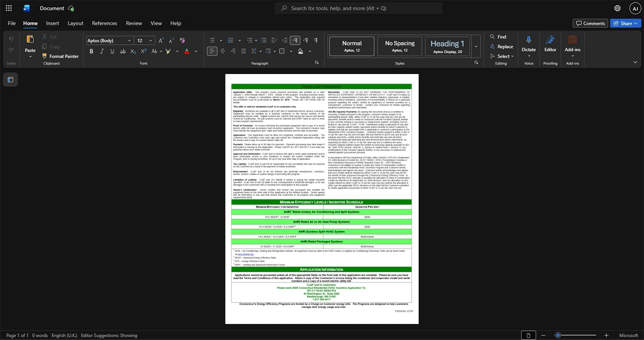644x340 pixels.
Task: Expand the font name dropdown
Action: [x=130, y=41]
